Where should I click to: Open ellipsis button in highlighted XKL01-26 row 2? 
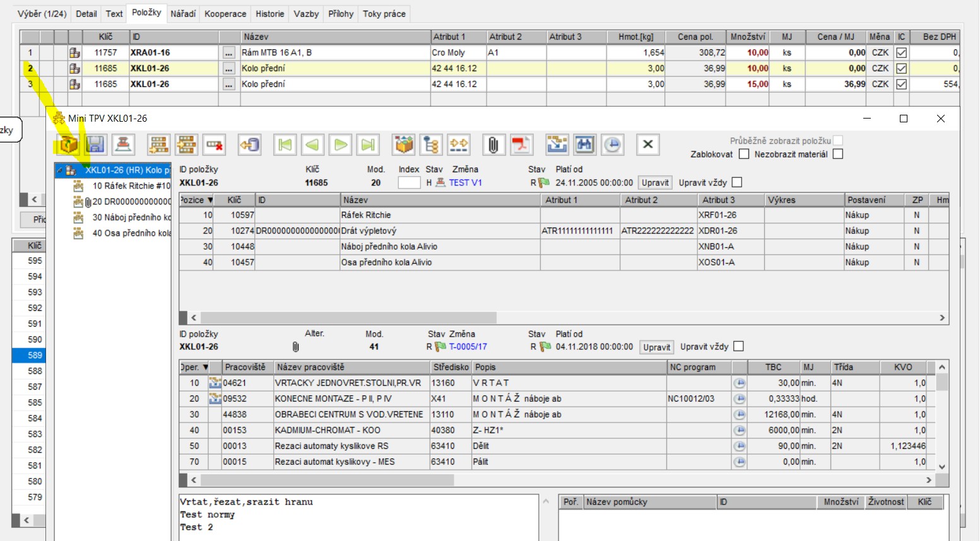pos(229,69)
